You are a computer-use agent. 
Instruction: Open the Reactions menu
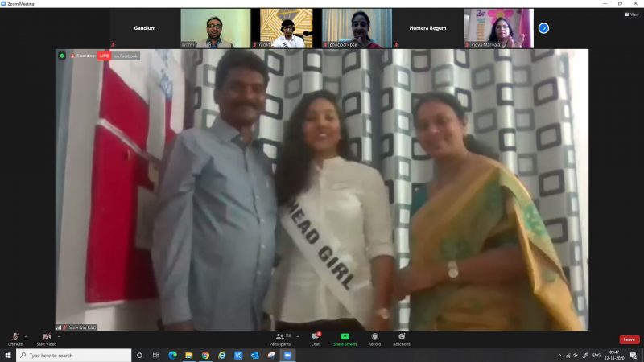point(401,337)
